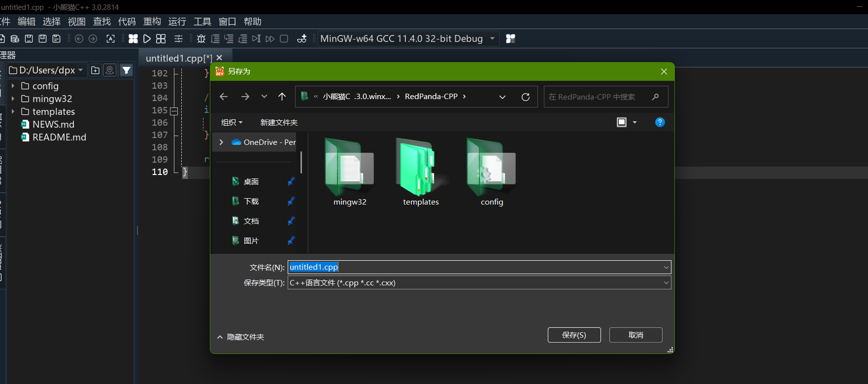The height and width of the screenshot is (384, 868).
Task: Open the 组织 organize dropdown
Action: (x=232, y=122)
